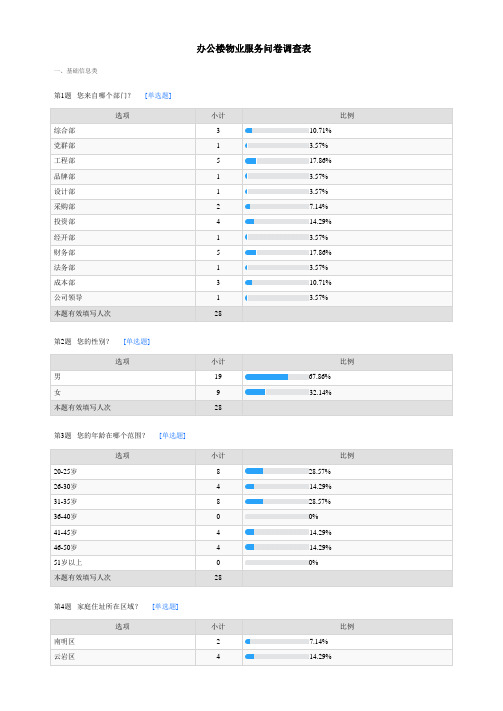Viewport: 503px width, 711px height.
Task: Click the document title 办公楼物业服务问卷调查表
Action: click(254, 49)
